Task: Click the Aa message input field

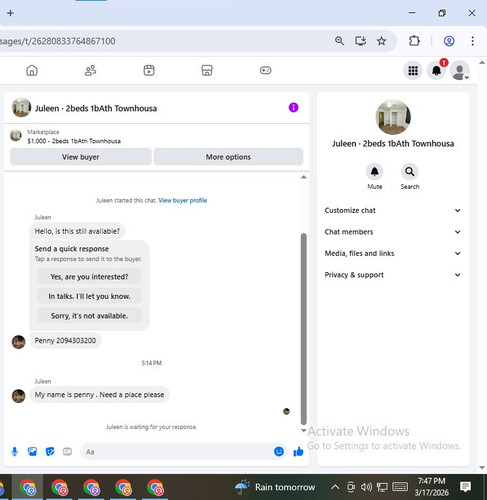Action: pos(177,452)
